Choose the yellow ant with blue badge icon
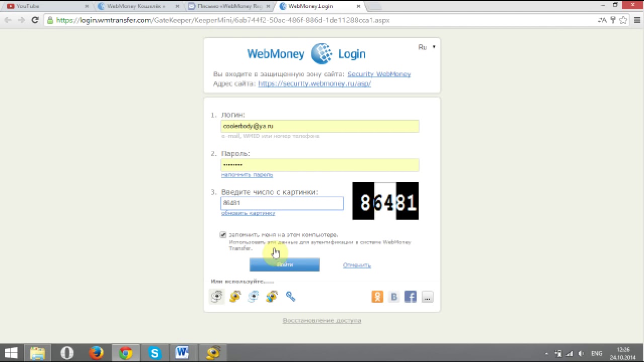Image resolution: width=644 pixels, height=362 pixels. [x=272, y=297]
